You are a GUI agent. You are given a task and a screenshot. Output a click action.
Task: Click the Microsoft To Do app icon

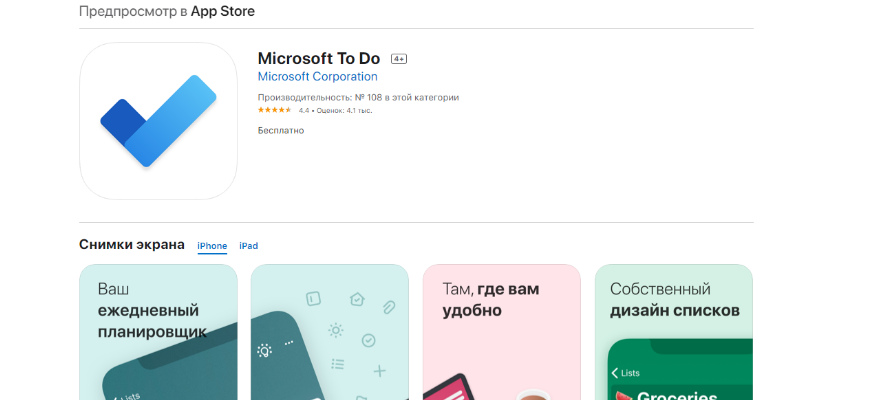[158, 121]
